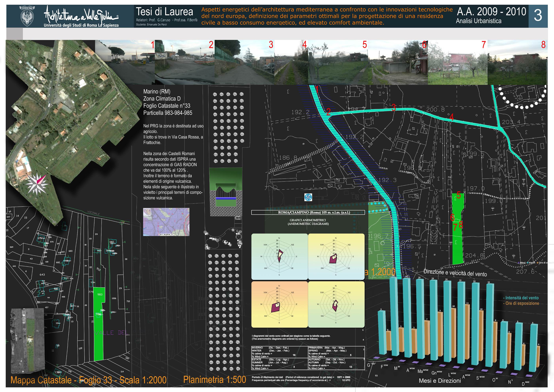Click the purple Mesi legend square
This screenshot has width=554, height=392.
[x=519, y=263]
